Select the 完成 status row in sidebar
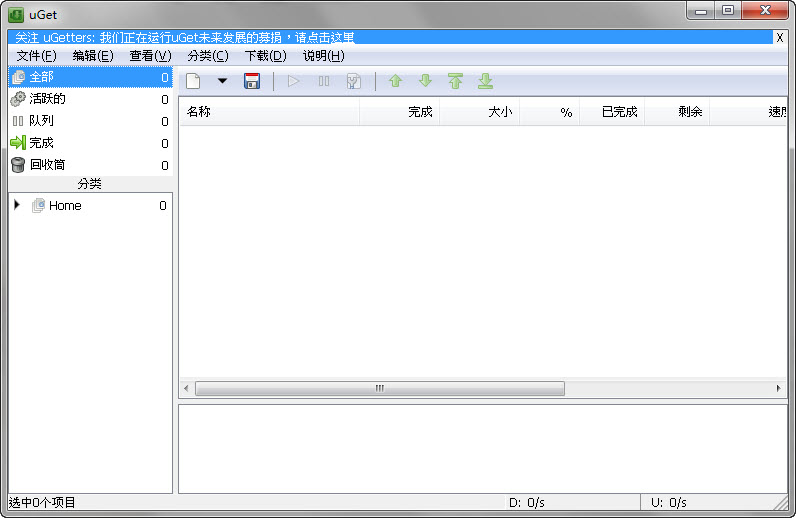 click(90, 143)
